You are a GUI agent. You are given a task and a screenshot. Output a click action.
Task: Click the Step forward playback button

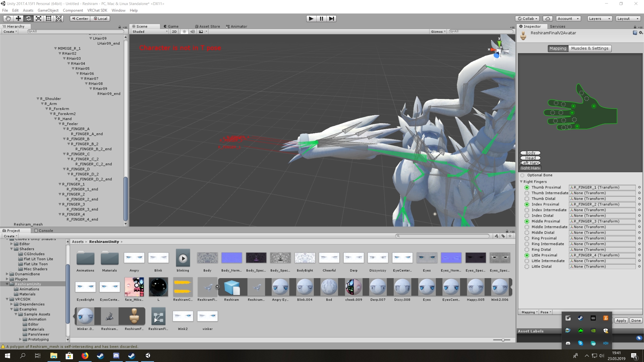(x=331, y=19)
